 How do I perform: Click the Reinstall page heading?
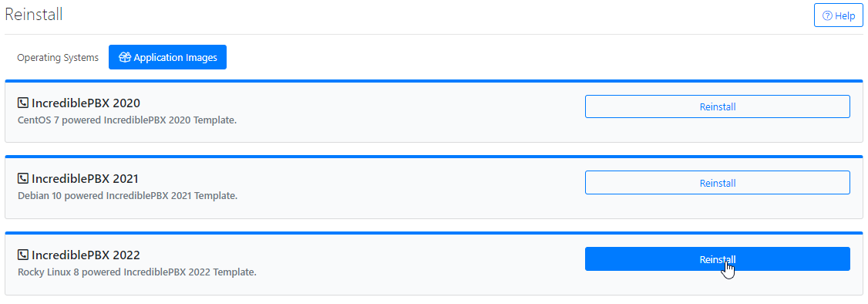click(x=34, y=15)
